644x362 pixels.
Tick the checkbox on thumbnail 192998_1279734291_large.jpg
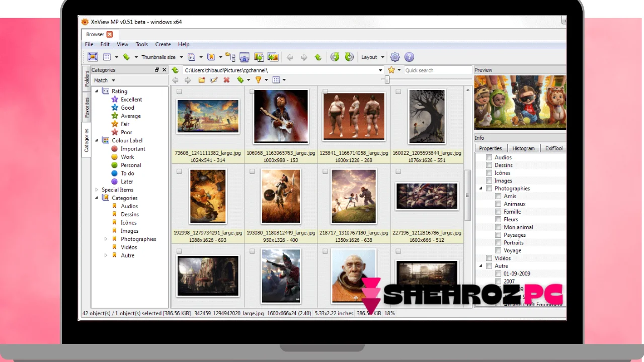(179, 171)
